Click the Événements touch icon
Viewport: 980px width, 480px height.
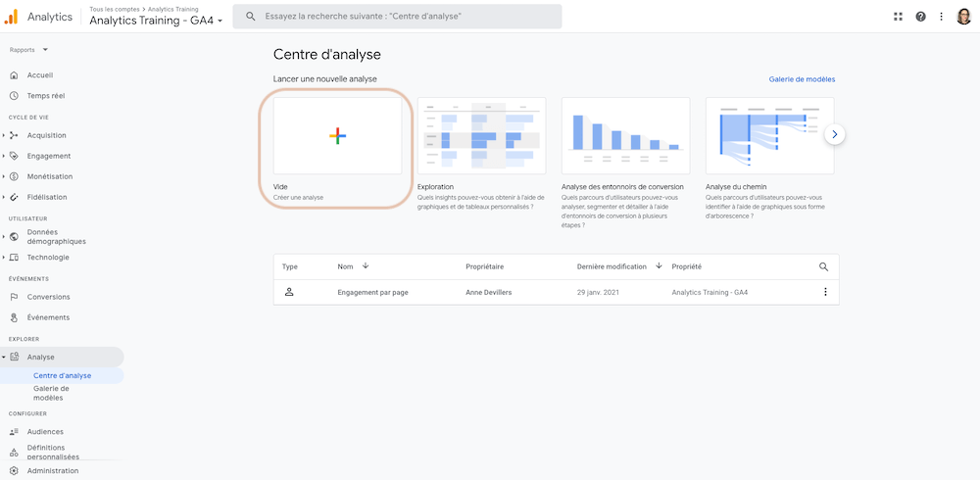tap(15, 317)
